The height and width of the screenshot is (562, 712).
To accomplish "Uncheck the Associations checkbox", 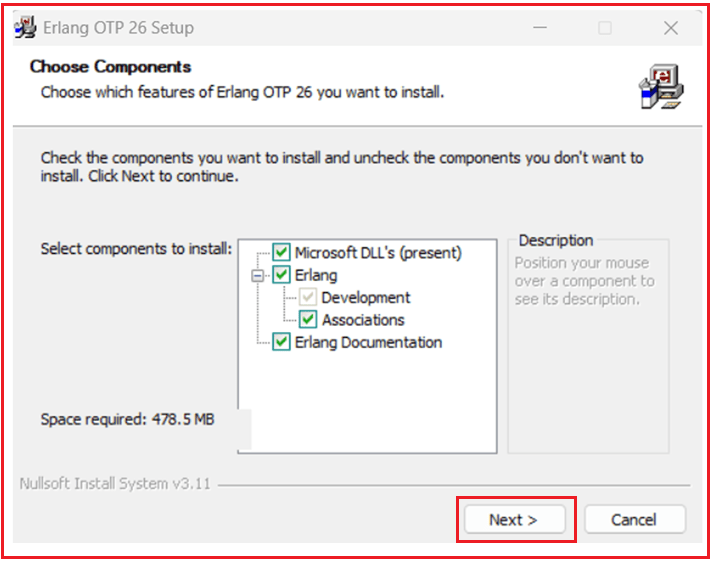I will tap(308, 320).
